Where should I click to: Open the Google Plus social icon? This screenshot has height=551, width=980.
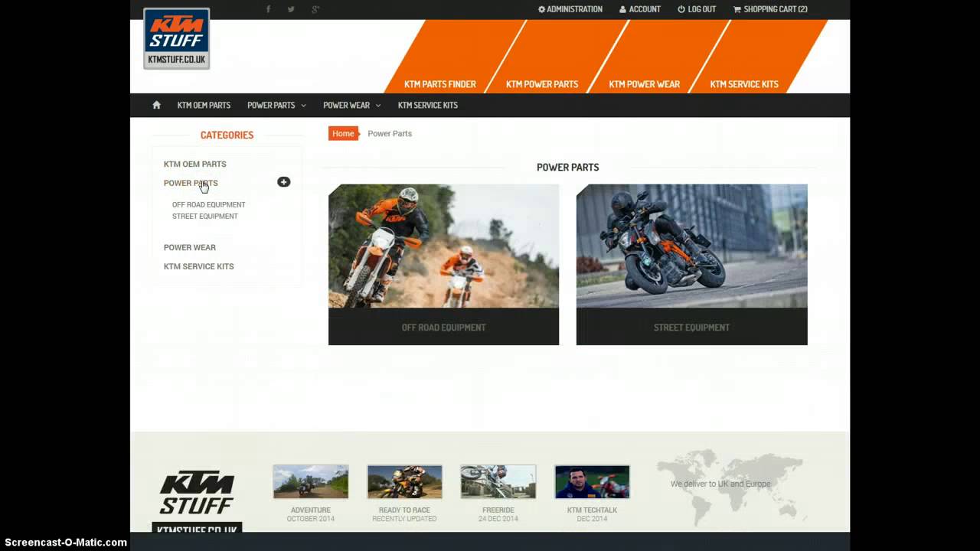pos(315,9)
